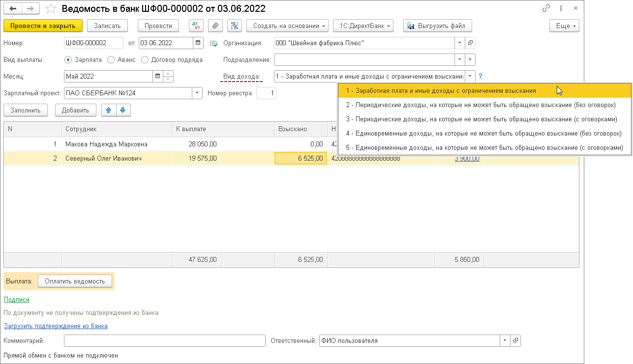This screenshot has width=633, height=364.
Task: Expand the Организация dropdown arrow
Action: pos(460,43)
